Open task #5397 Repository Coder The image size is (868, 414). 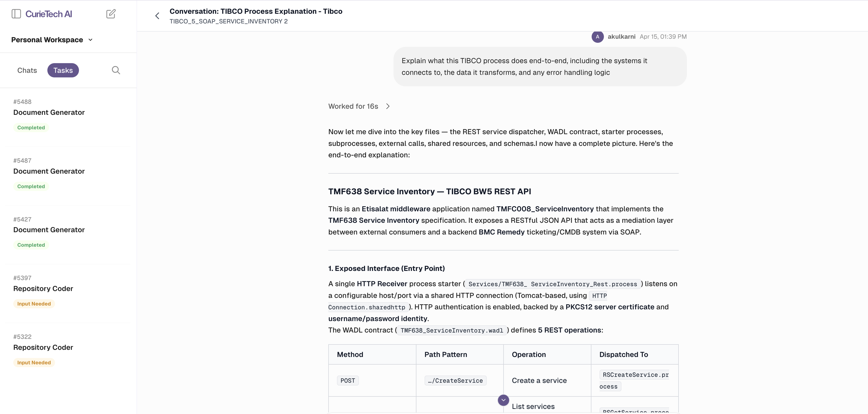coord(43,289)
